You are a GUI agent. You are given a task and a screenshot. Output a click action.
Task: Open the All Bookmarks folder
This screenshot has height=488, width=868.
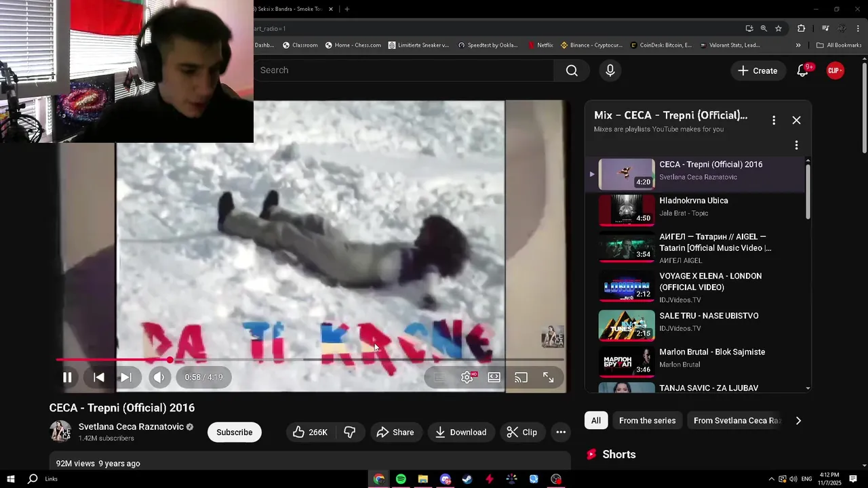pos(839,45)
